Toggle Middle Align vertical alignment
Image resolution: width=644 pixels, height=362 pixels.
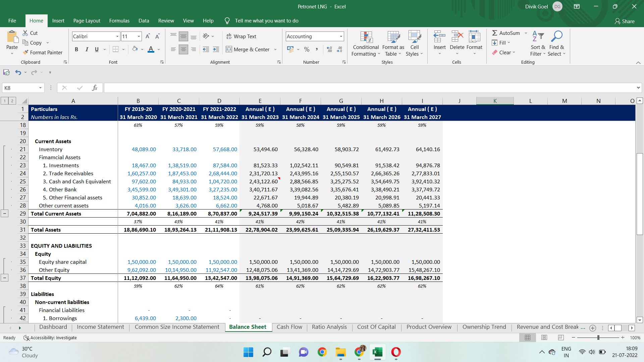[x=183, y=36]
